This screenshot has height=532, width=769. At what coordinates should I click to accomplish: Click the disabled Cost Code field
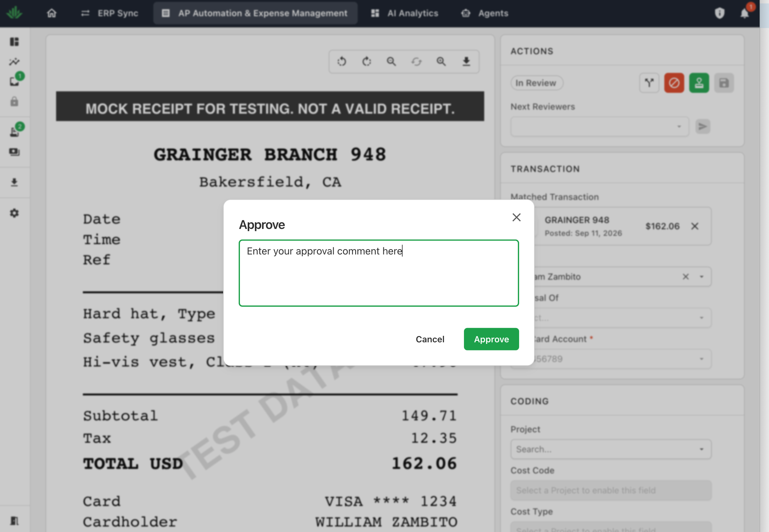coord(611,490)
